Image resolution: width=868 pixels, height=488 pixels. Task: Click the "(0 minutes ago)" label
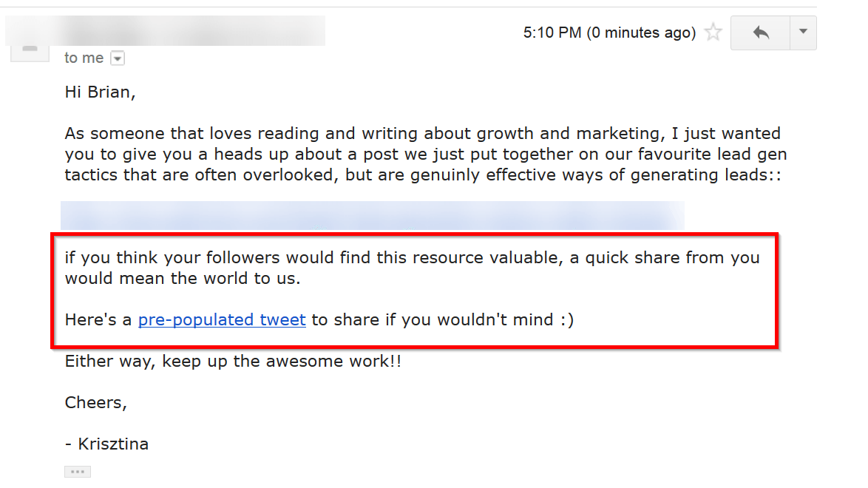coord(641,33)
